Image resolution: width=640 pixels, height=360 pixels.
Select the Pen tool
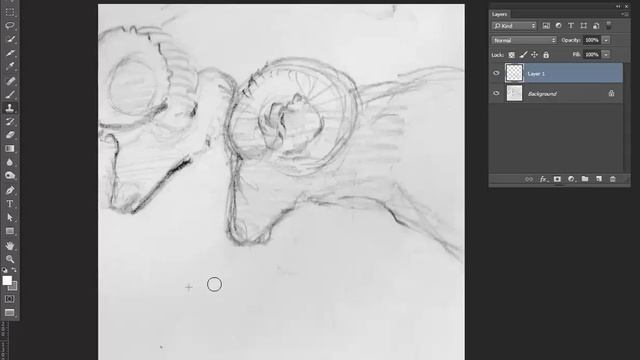click(10, 190)
